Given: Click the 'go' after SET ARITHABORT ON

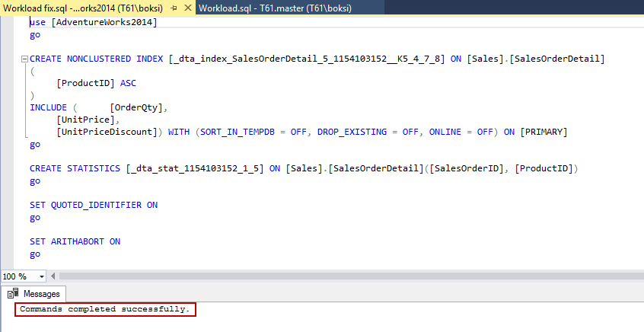Looking at the screenshot, I should pyautogui.click(x=35, y=254).
